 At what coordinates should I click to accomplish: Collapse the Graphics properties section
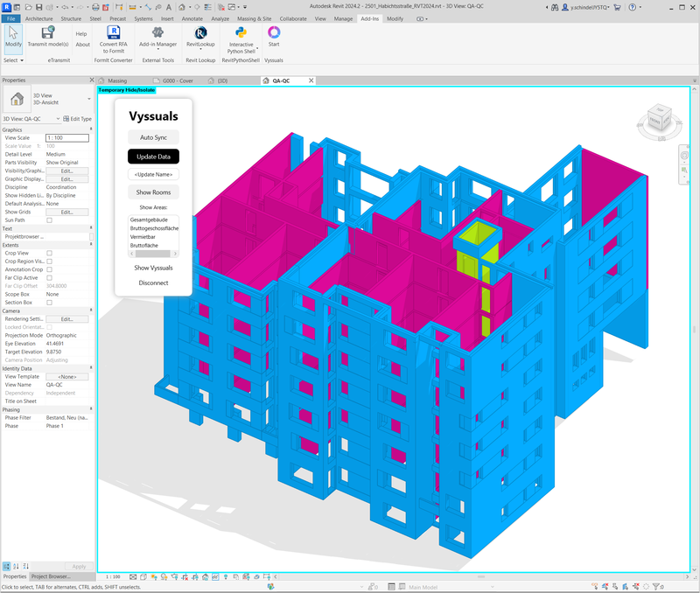91,129
